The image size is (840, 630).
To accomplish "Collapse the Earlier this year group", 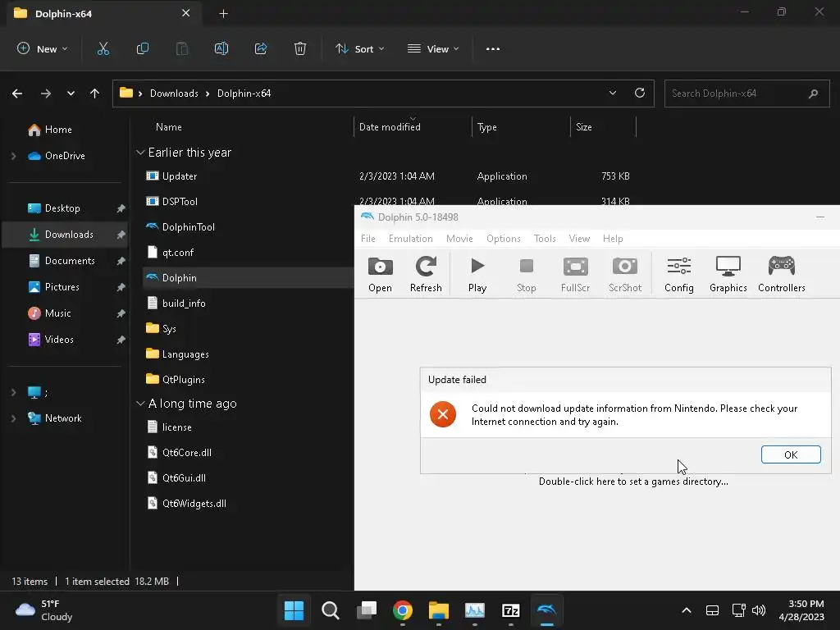I will tap(140, 153).
